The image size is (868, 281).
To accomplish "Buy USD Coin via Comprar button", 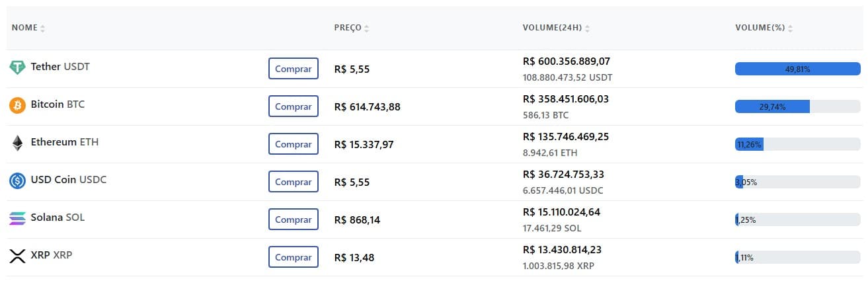I will tap(294, 182).
